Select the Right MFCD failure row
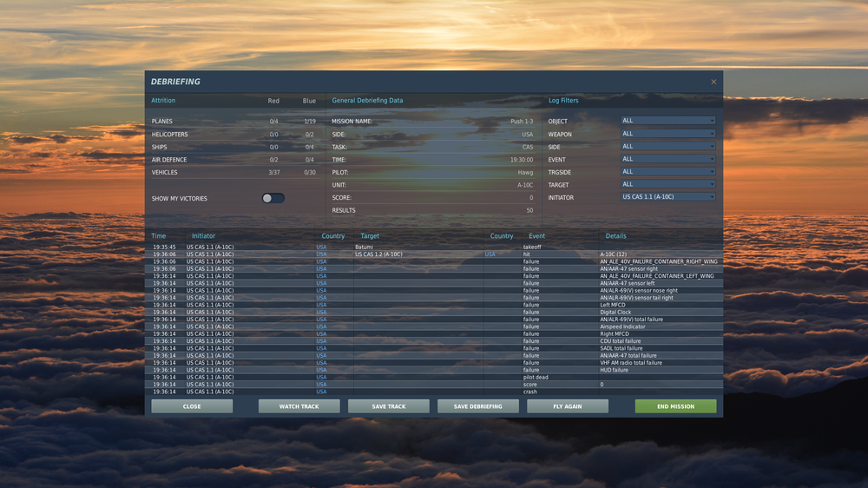868x488 pixels. coord(435,333)
